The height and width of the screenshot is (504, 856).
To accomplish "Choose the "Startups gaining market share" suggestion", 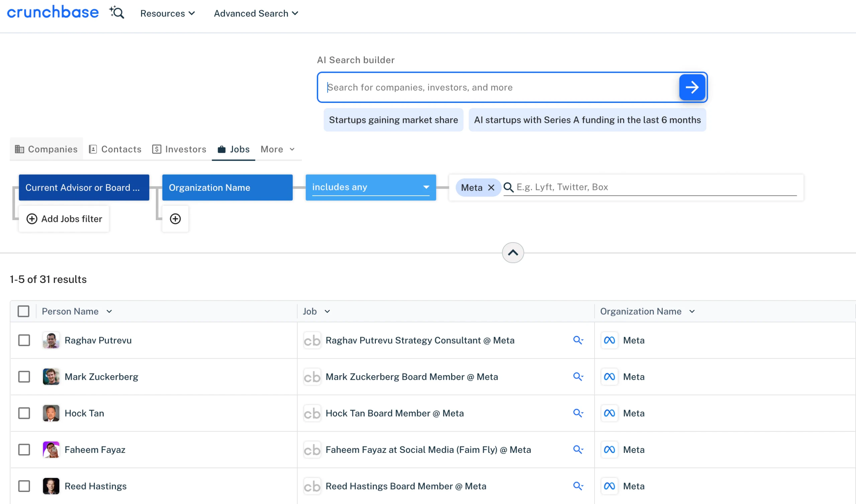I will coord(393,120).
